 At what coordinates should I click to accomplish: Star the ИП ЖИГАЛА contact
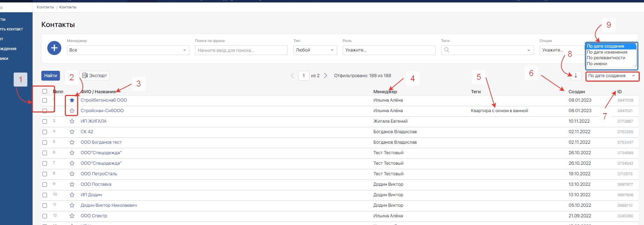click(x=72, y=121)
